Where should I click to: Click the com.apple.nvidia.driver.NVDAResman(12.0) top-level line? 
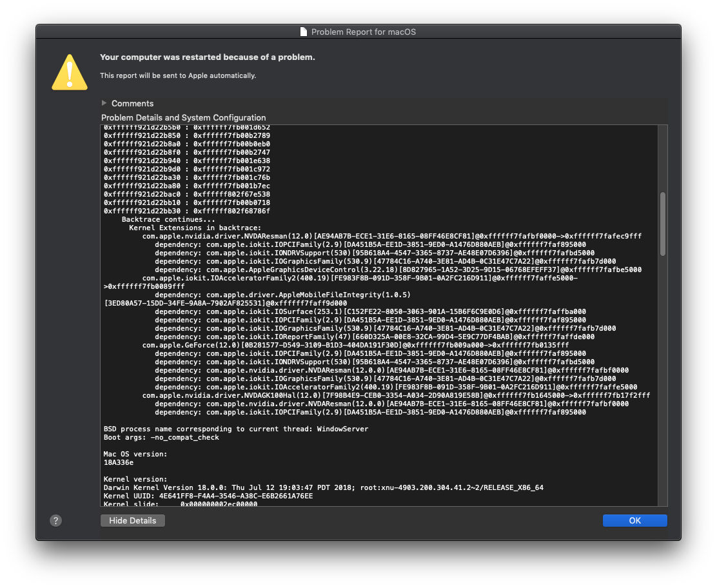(392, 236)
